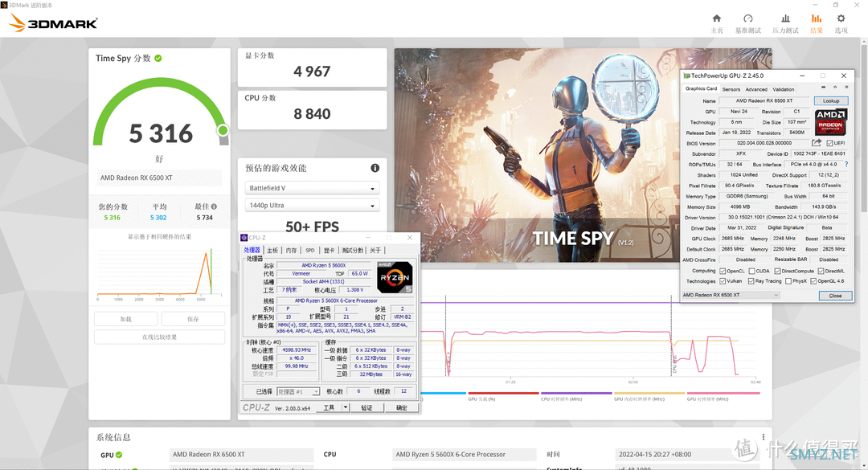Open the 1440p Ultra resolution dropdown
The image size is (868, 470).
312,206
